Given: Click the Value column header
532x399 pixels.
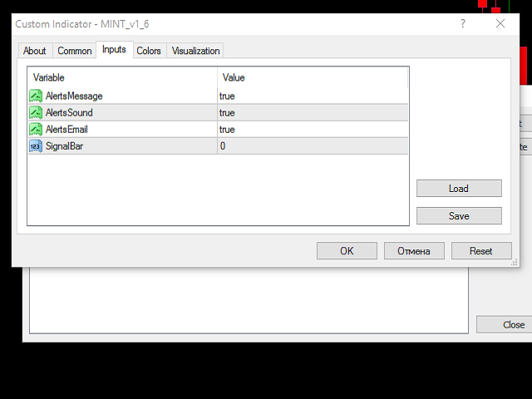Looking at the screenshot, I should (313, 77).
